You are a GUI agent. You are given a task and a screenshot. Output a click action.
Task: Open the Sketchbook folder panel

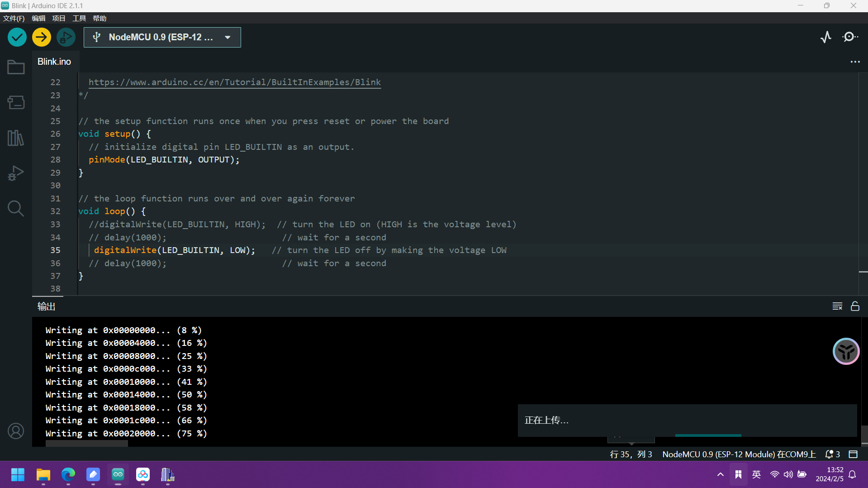point(16,67)
